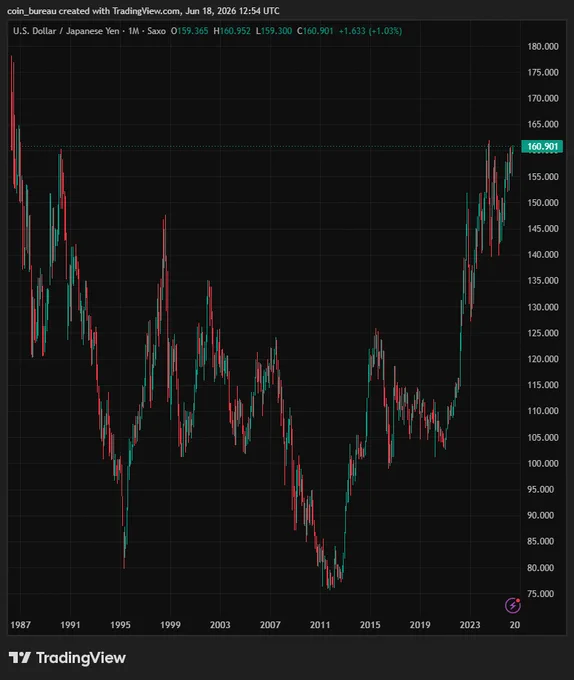
Task: Click the 105.000 price axis label
Action: click(x=543, y=438)
